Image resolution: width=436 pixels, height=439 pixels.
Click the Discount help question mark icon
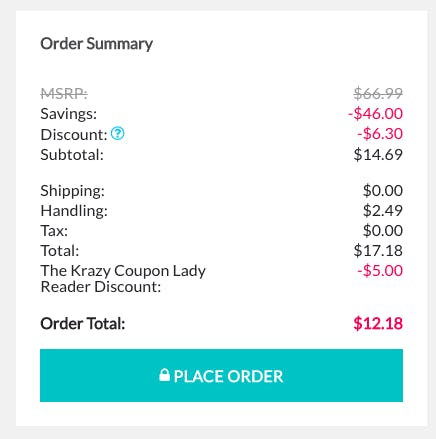117,134
